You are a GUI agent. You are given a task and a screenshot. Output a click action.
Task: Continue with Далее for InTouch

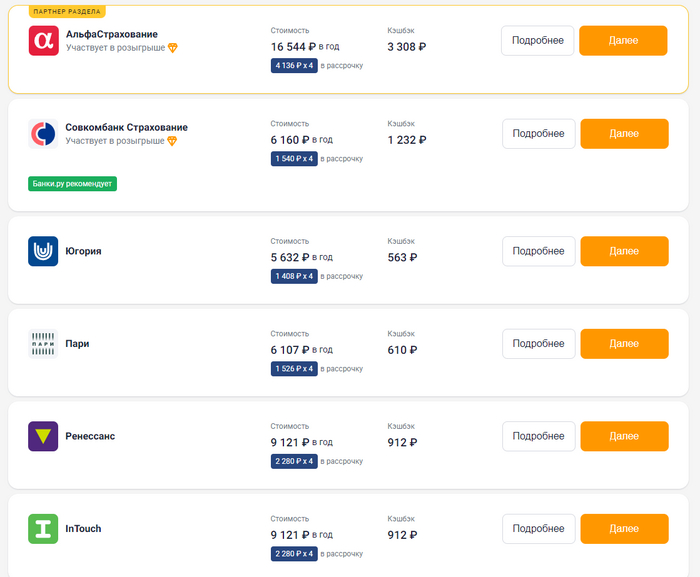(624, 528)
